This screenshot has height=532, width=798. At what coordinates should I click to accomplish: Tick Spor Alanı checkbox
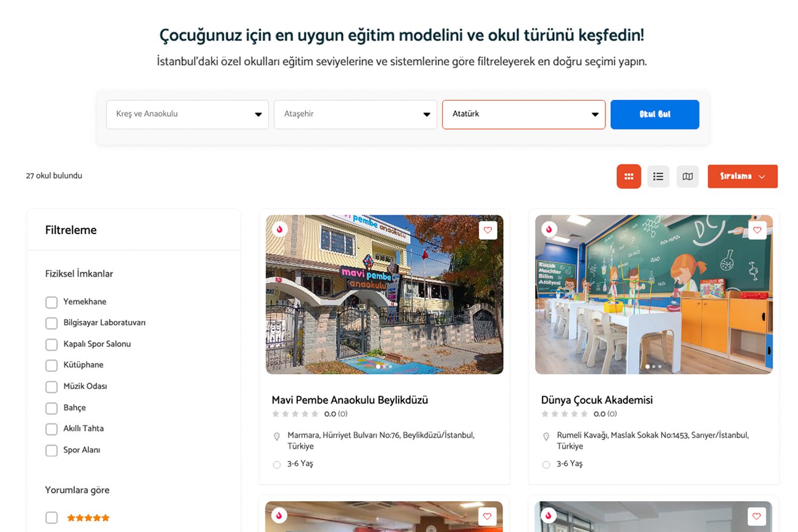pyautogui.click(x=52, y=451)
